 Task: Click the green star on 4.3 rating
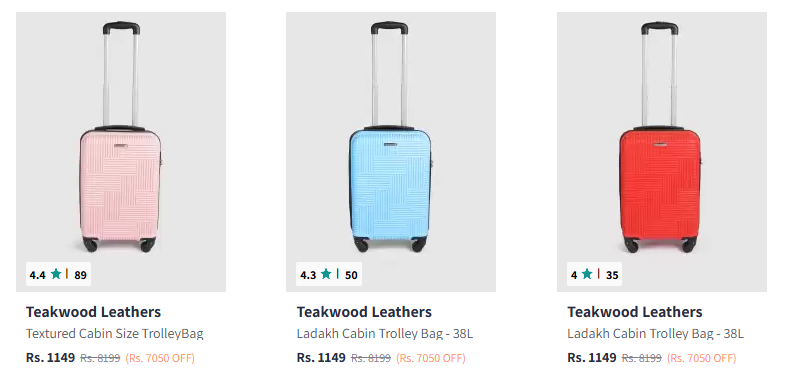(326, 274)
